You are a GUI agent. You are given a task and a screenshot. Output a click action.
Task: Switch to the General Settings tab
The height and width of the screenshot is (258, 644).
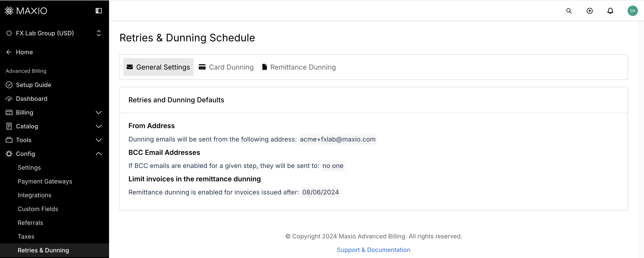point(158,67)
